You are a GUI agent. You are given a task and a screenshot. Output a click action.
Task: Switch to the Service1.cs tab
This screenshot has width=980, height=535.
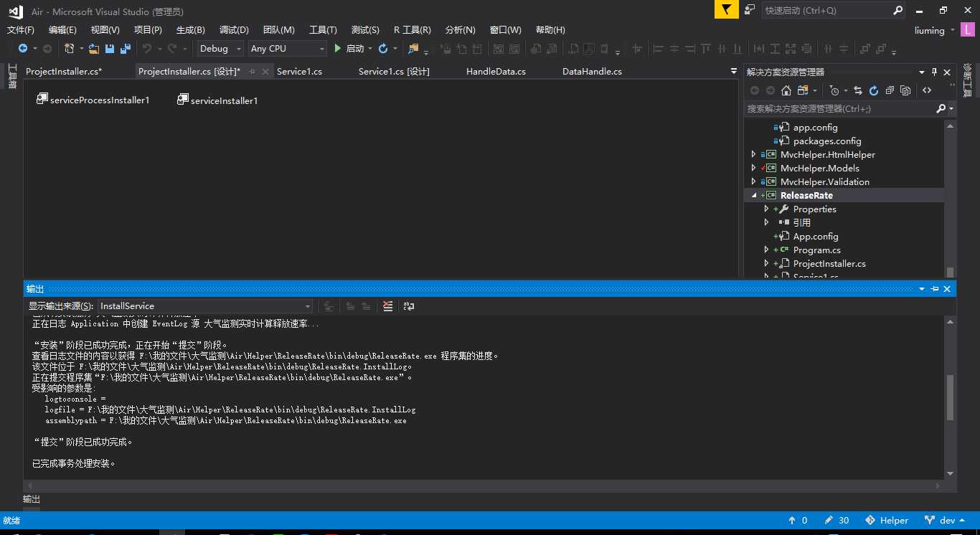[299, 72]
